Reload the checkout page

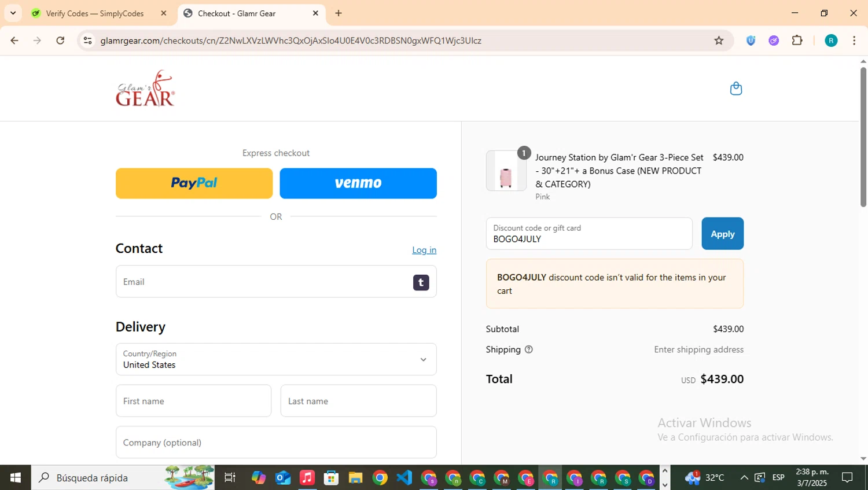pyautogui.click(x=60, y=40)
